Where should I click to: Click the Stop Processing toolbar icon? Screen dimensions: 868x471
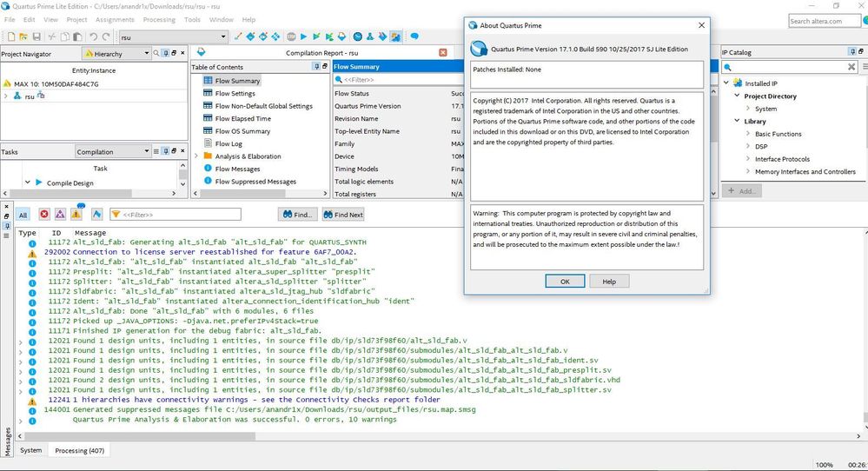(x=290, y=36)
